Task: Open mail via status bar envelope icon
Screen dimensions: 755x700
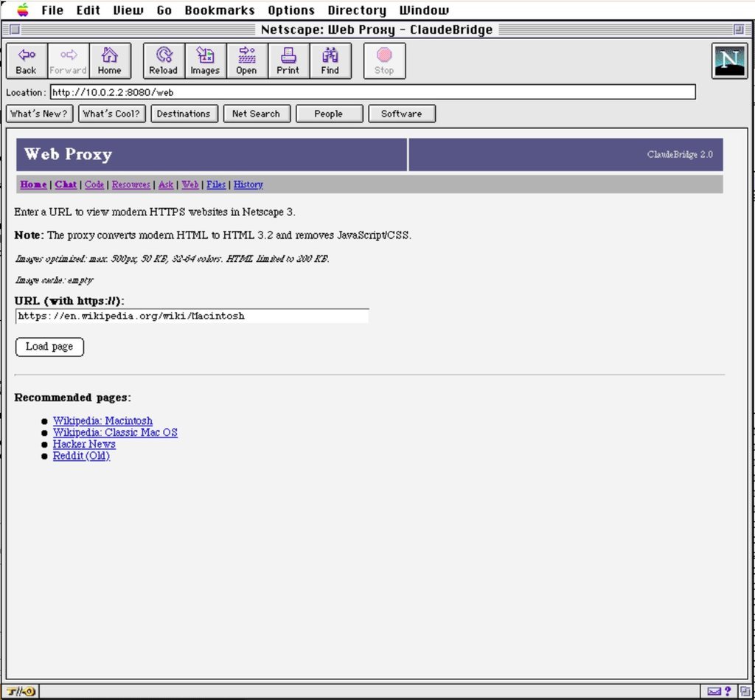Action: pyautogui.click(x=714, y=691)
